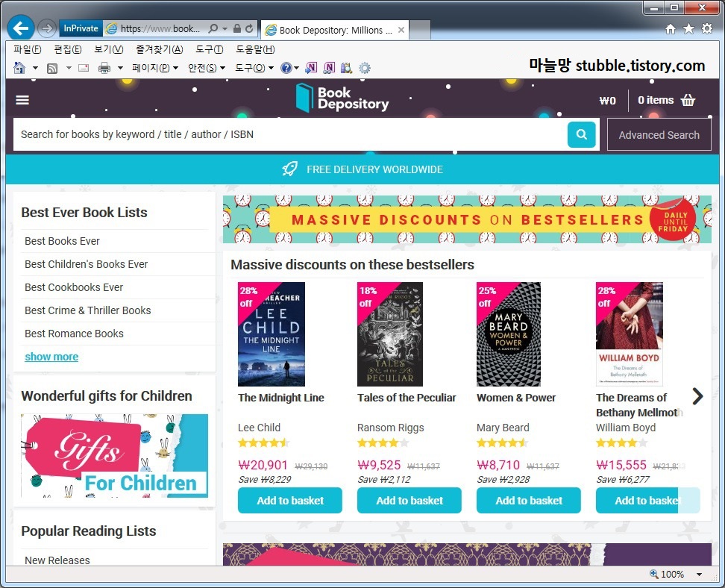The width and height of the screenshot is (725, 588).
Task: Open favorites star icon at top right
Action: tap(688, 28)
